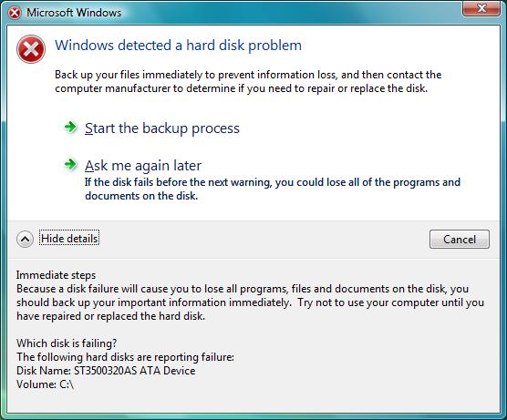Click the Immediate steps heading
Image resolution: width=507 pixels, height=420 pixels.
click(56, 275)
